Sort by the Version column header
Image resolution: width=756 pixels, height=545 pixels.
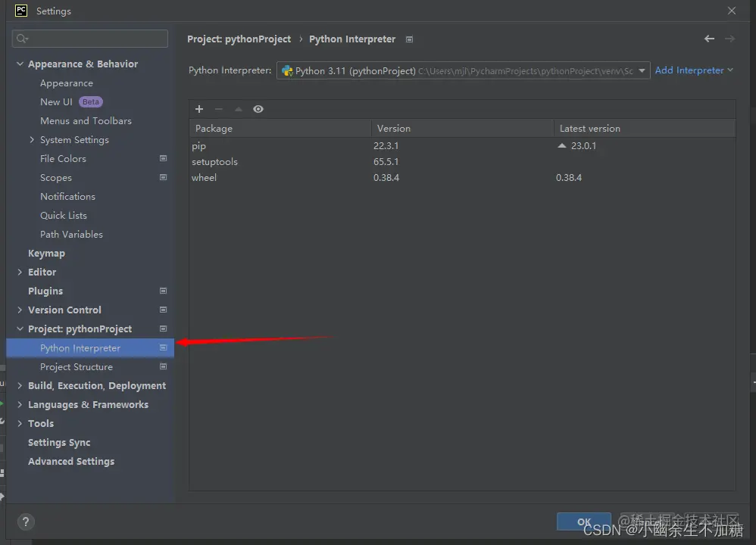pos(462,128)
